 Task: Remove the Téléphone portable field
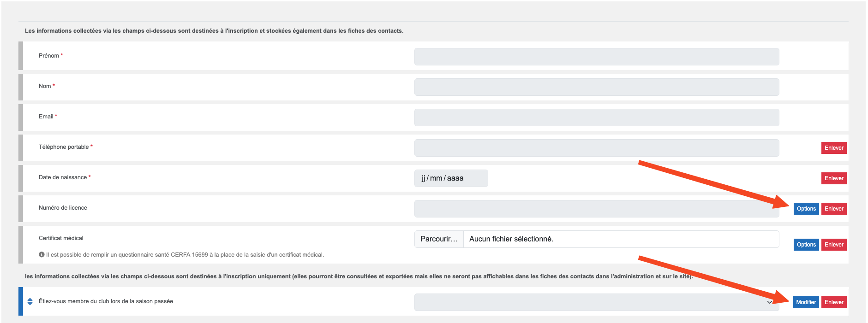[x=834, y=148]
